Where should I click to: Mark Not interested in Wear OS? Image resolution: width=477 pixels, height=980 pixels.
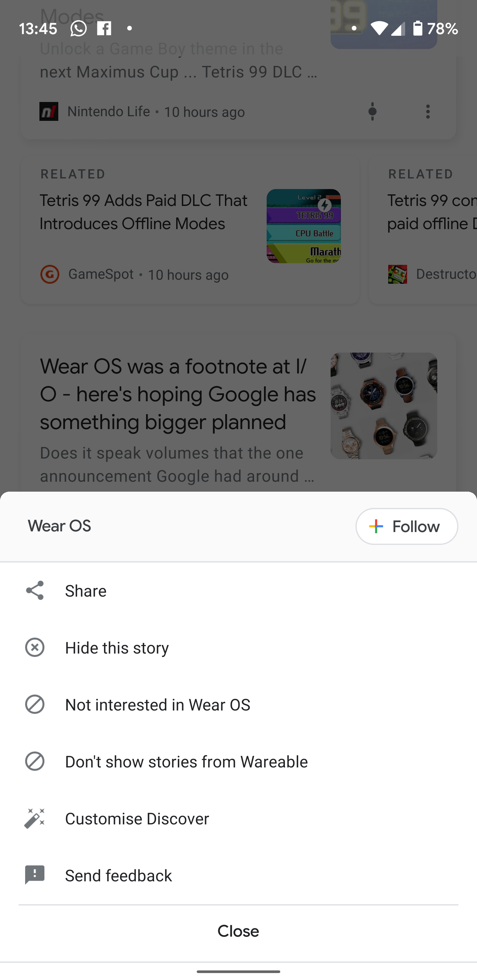click(x=157, y=705)
